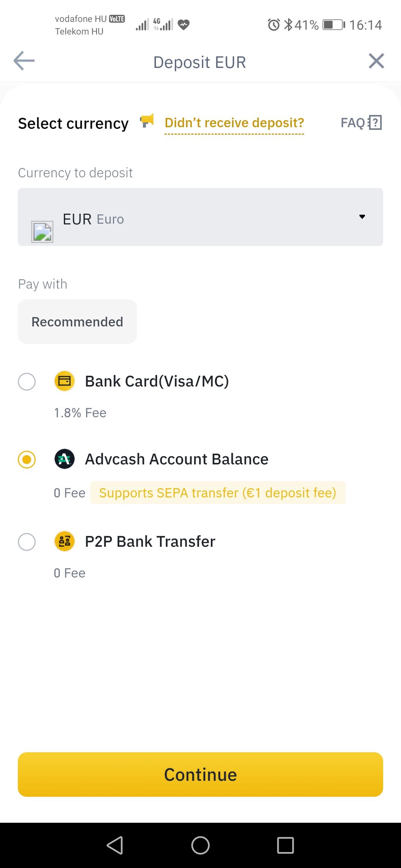Tap the Supports SEPA transfer badge
Image resolution: width=401 pixels, height=868 pixels.
(x=218, y=493)
